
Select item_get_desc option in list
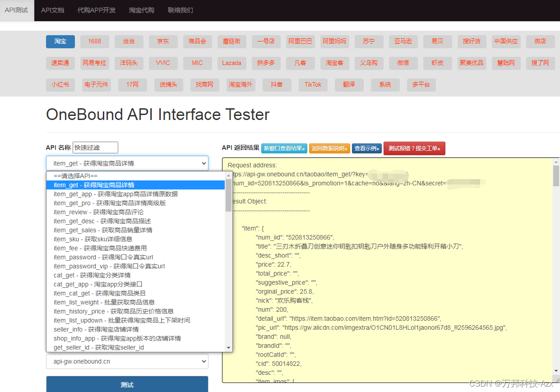click(135, 221)
